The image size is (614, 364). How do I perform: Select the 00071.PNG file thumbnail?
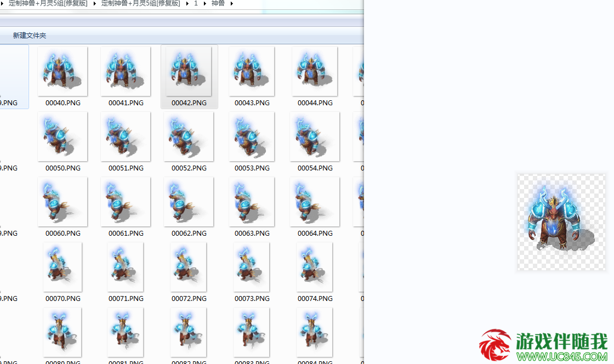(x=126, y=267)
